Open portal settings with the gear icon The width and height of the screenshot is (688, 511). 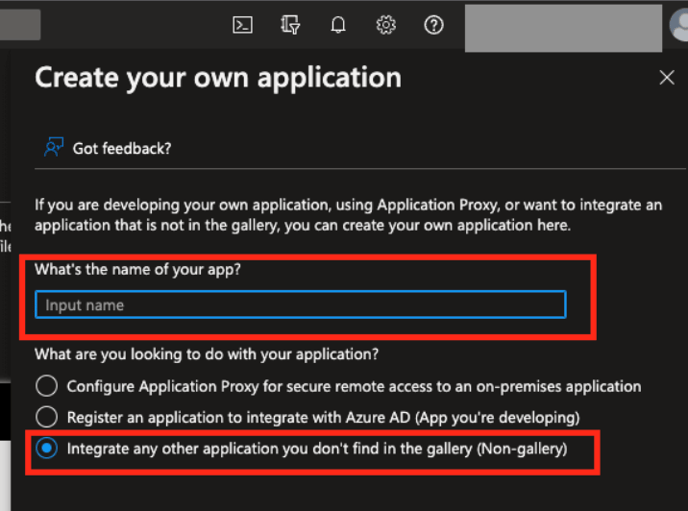[386, 26]
